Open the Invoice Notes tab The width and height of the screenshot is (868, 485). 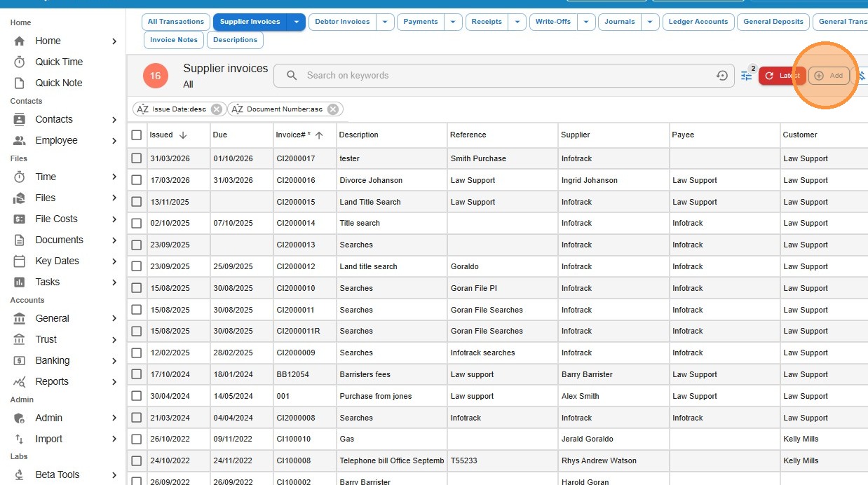[174, 41]
